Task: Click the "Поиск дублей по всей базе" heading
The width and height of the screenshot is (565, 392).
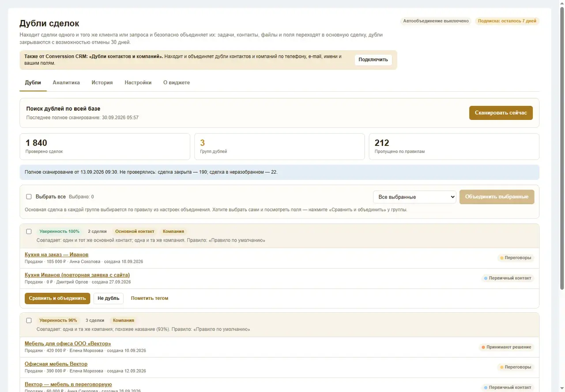Action: (63, 108)
